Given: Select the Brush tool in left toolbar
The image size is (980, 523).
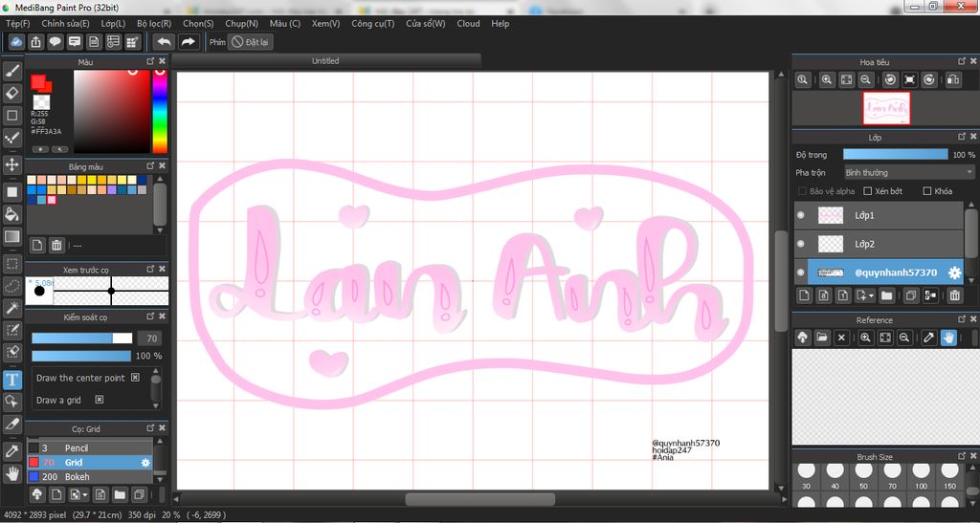Looking at the screenshot, I should [x=11, y=71].
